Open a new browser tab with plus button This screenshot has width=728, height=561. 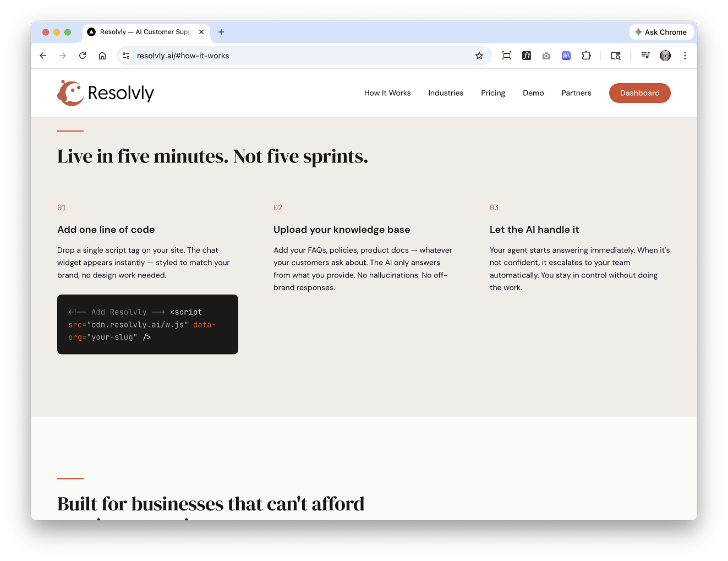(221, 32)
